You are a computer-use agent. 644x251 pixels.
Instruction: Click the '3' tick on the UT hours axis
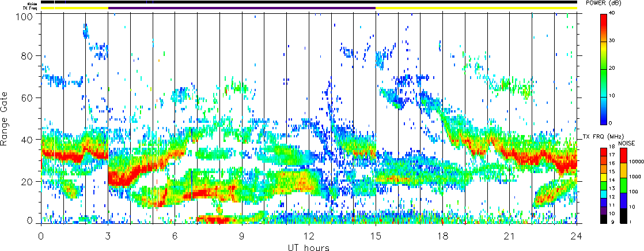coord(108,237)
